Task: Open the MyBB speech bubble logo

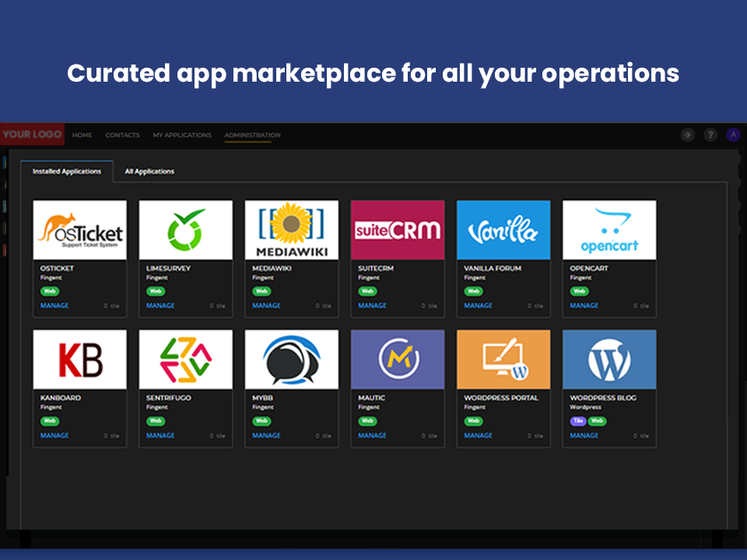Action: tap(292, 359)
